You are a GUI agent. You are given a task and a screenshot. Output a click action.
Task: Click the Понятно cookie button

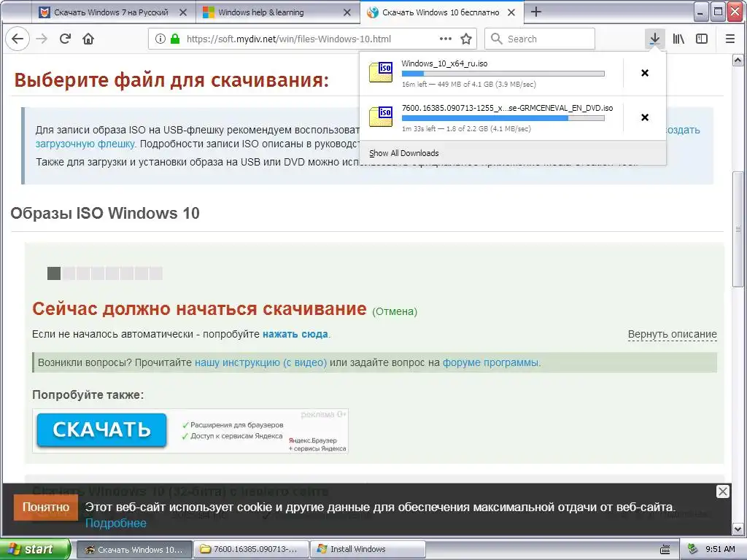[46, 507]
